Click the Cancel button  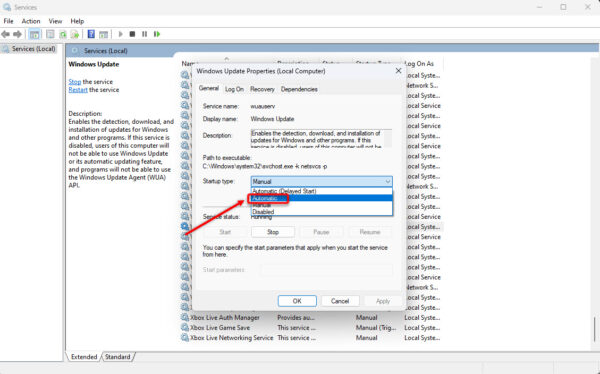click(x=340, y=301)
